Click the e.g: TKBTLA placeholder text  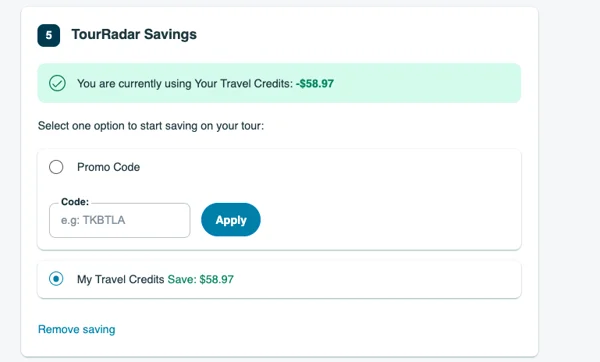tap(93, 220)
